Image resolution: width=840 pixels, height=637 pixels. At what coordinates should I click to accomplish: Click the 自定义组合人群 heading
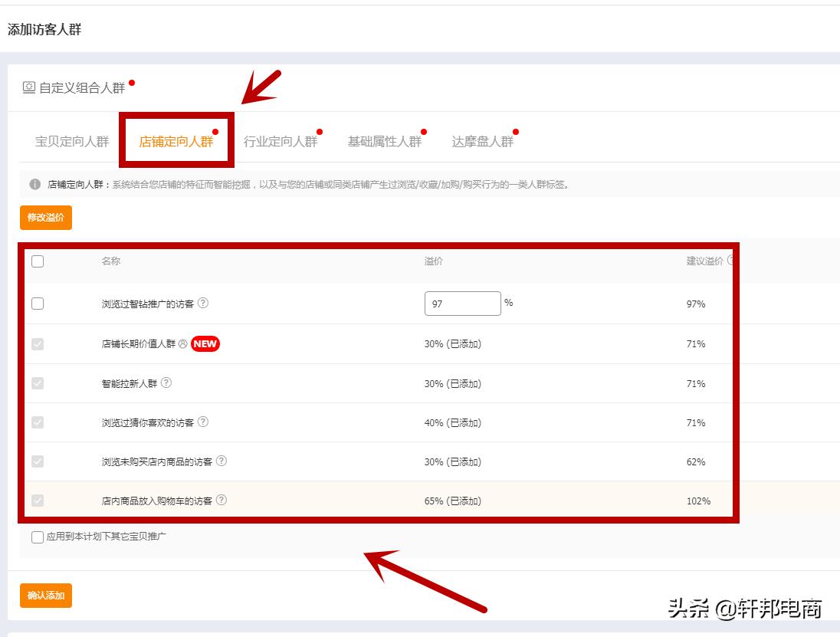click(x=82, y=87)
